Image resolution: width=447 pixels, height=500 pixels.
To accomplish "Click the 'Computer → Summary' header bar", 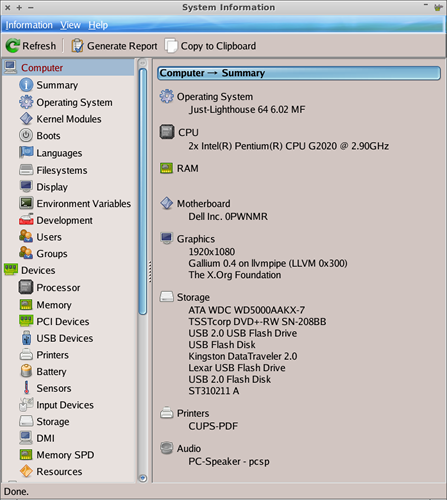I will [299, 73].
